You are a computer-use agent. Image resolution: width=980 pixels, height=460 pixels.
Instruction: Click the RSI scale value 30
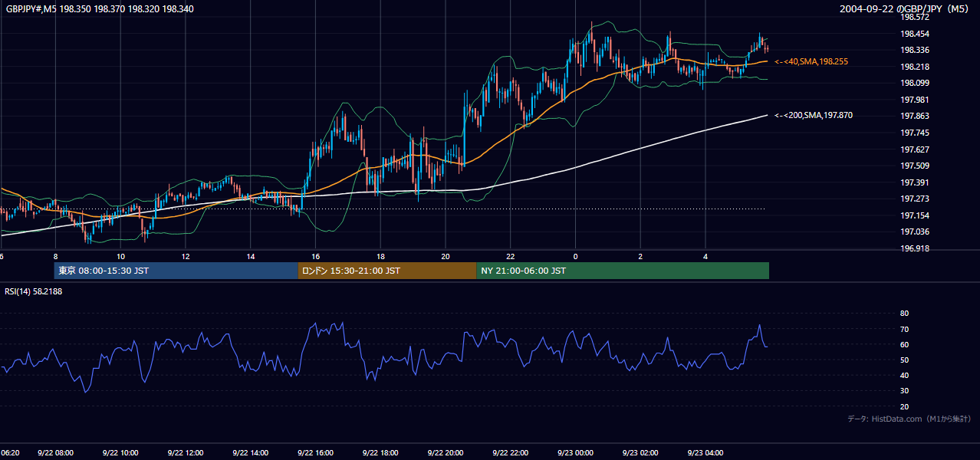904,391
